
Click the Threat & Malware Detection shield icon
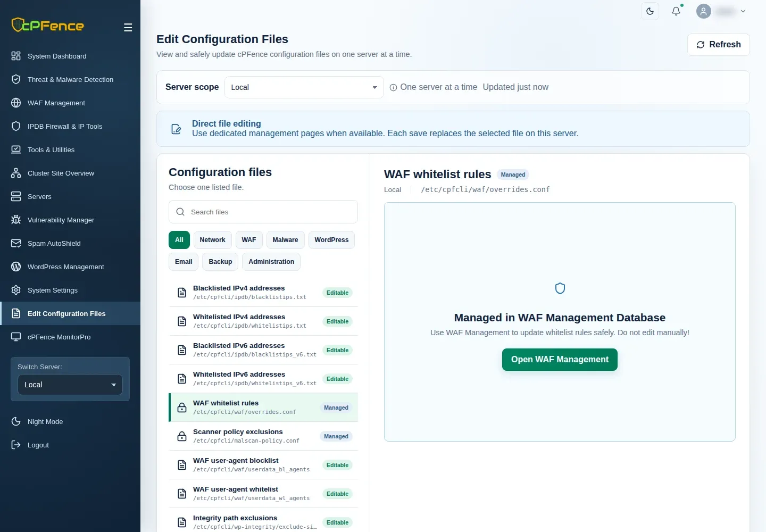16,79
